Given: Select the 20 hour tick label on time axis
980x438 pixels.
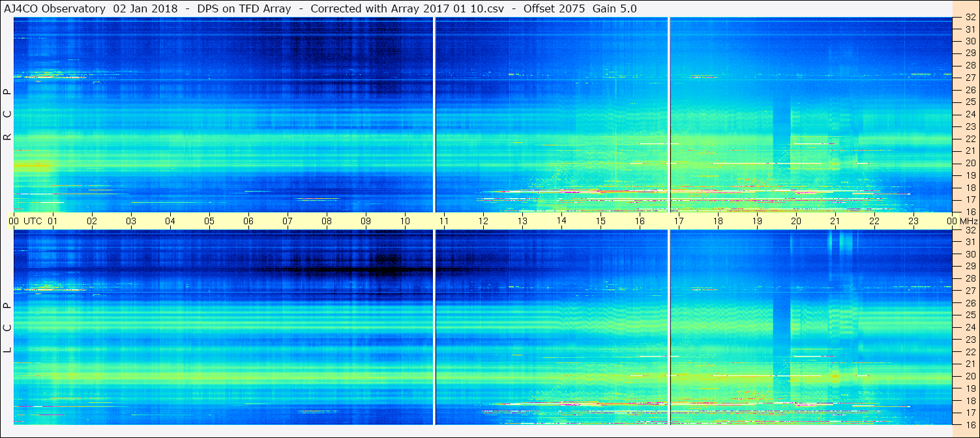Looking at the screenshot, I should (796, 221).
